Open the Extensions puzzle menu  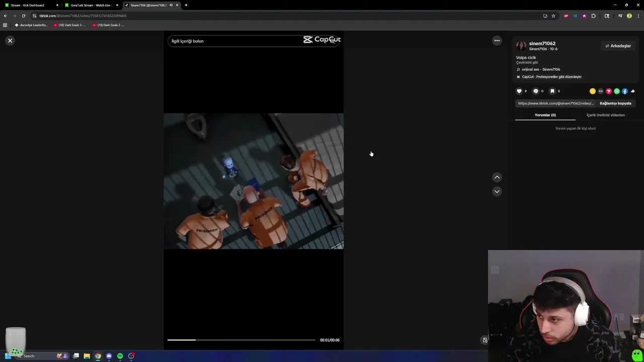tap(594, 16)
